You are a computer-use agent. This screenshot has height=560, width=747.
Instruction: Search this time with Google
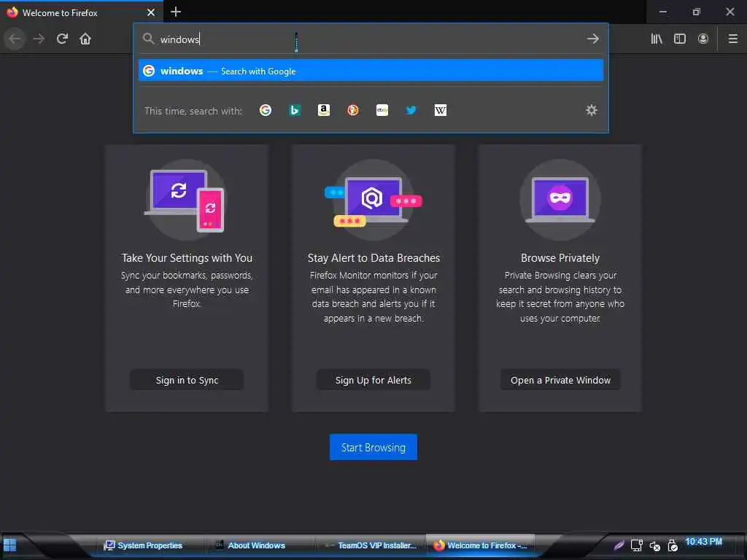tap(266, 111)
